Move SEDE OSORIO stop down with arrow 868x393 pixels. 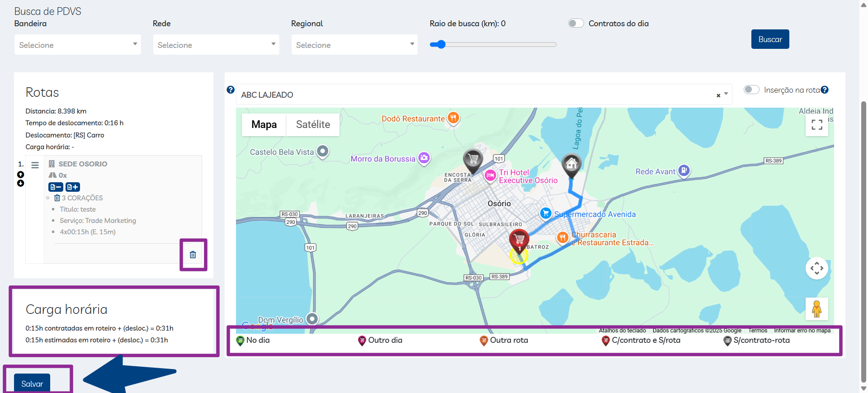click(20, 183)
